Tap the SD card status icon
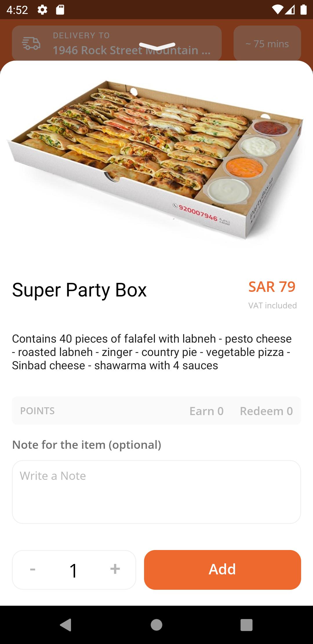 click(x=60, y=10)
